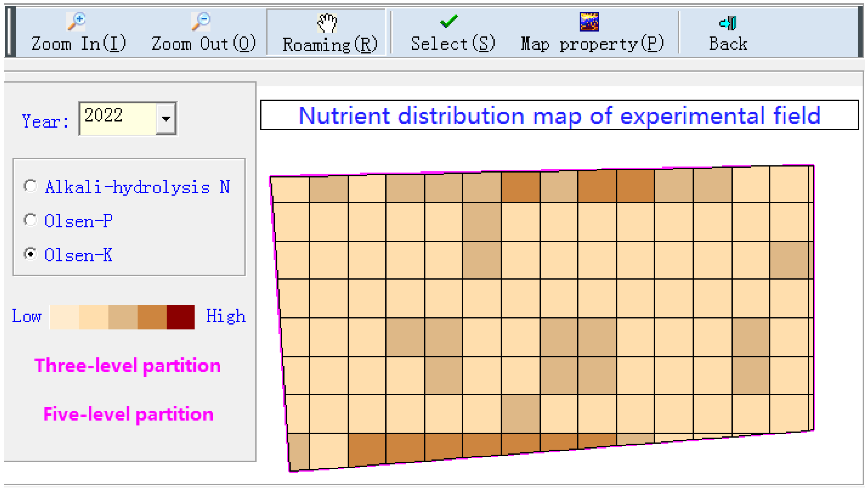
Task: Click the dark red legend swatch
Action: pyautogui.click(x=180, y=317)
